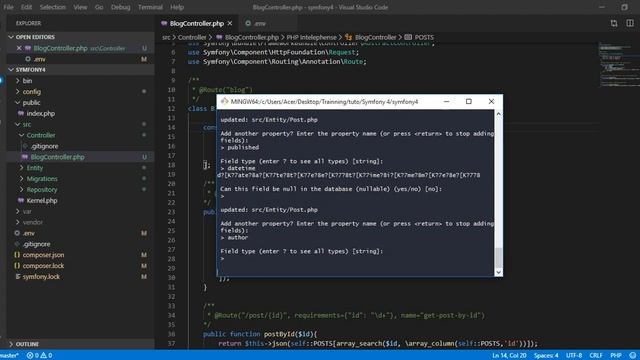Click the git master branch indicator
This screenshot has width=640, height=360.
[x=9, y=356]
